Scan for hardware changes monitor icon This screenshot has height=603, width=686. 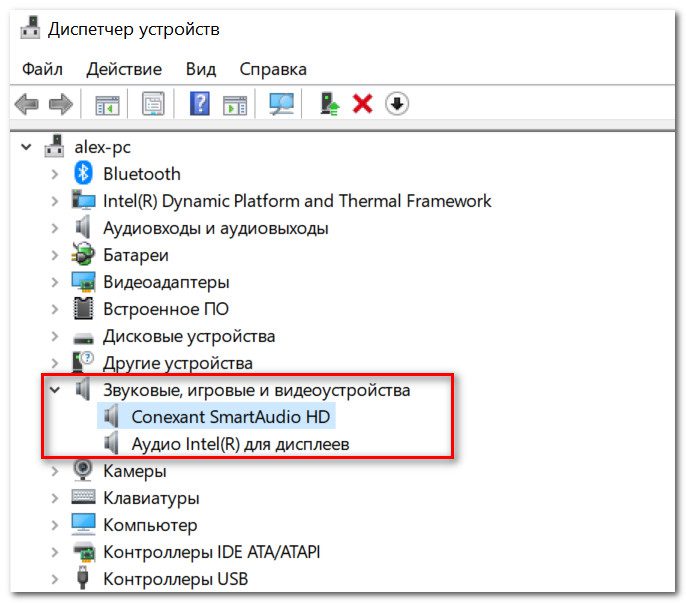(x=281, y=104)
